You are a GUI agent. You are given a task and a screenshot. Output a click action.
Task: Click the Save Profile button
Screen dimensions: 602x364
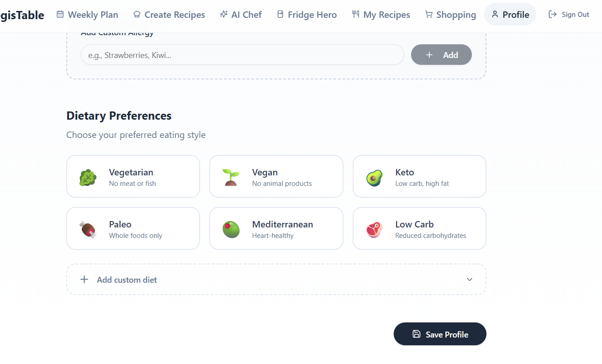click(x=440, y=334)
